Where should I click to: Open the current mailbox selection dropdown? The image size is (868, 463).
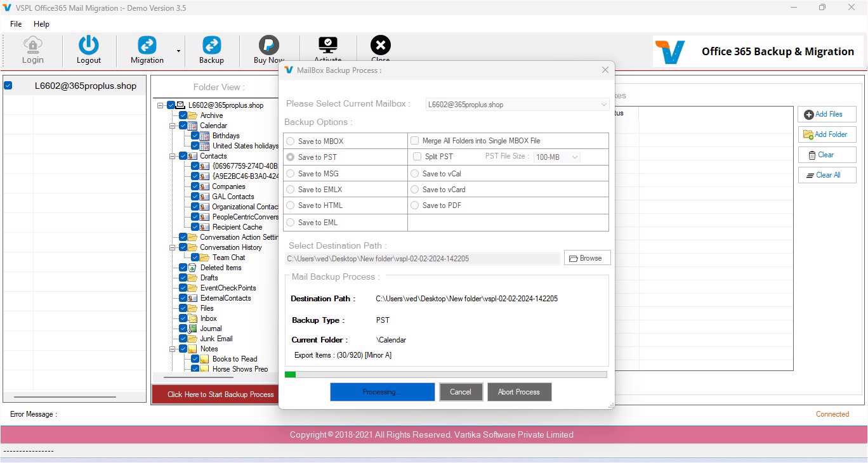tap(518, 105)
